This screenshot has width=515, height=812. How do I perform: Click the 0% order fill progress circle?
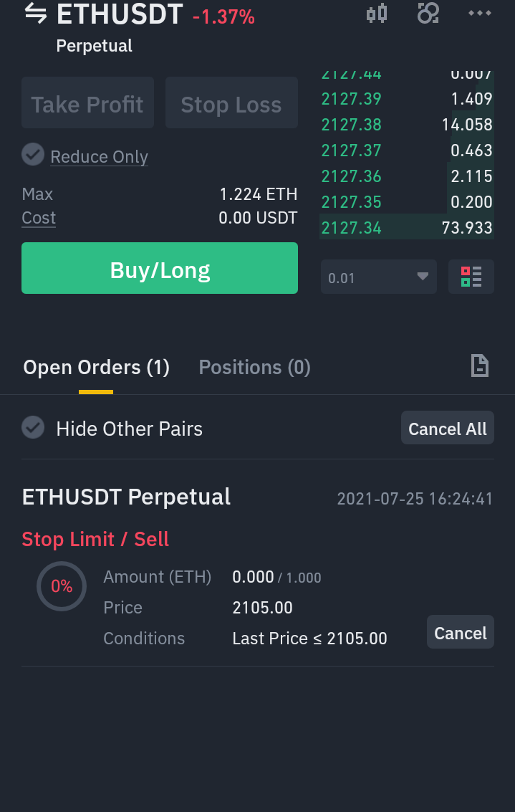click(62, 586)
